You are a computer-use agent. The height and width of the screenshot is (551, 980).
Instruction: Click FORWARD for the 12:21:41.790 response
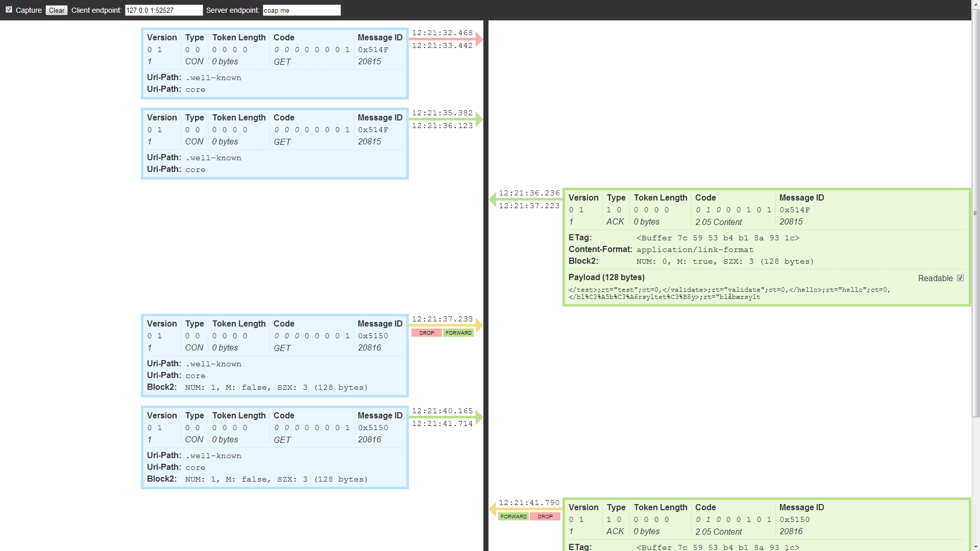click(513, 516)
